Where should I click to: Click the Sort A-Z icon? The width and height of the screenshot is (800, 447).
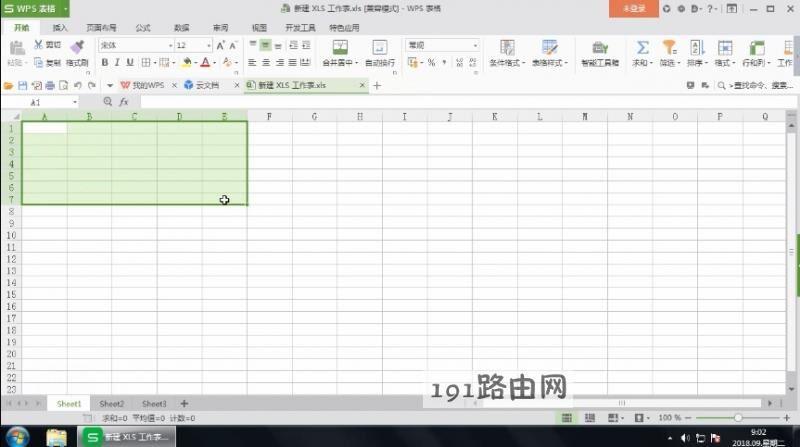(697, 47)
